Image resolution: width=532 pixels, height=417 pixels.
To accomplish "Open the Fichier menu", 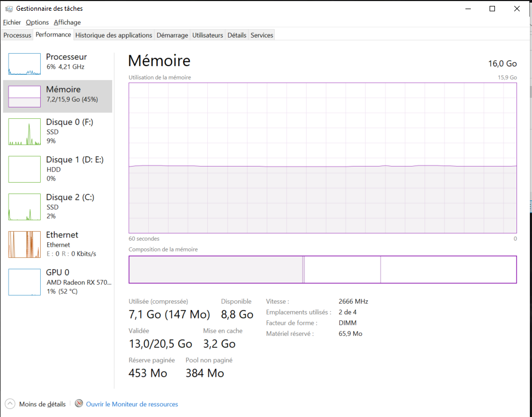I will (12, 22).
